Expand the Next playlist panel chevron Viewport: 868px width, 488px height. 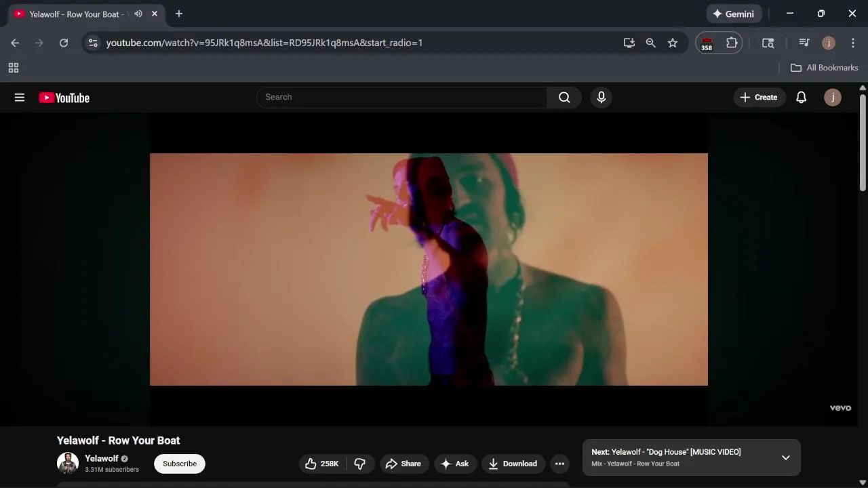pyautogui.click(x=785, y=457)
